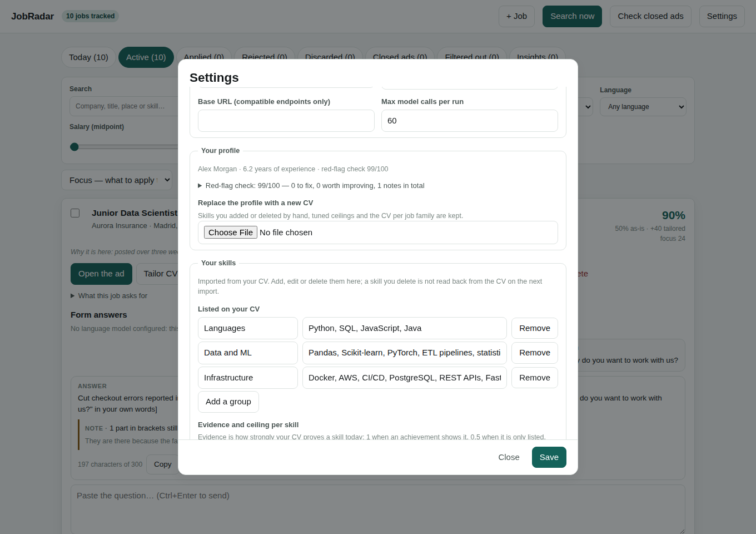
Task: Adjust the Salary midpoint slider handle
Action: (x=74, y=147)
